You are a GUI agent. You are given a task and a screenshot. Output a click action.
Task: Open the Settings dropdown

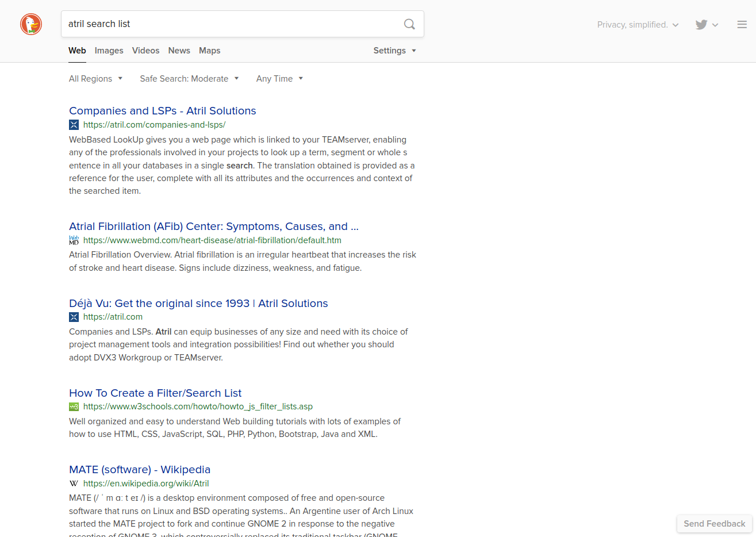394,51
